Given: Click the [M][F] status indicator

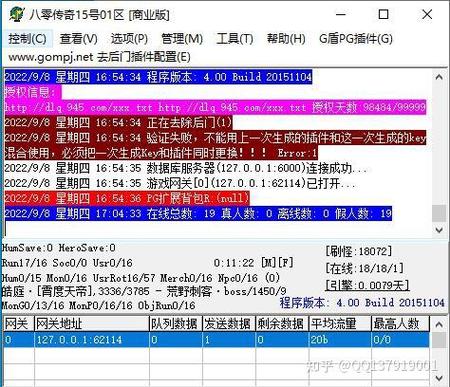Looking at the screenshot, I should click(277, 263).
